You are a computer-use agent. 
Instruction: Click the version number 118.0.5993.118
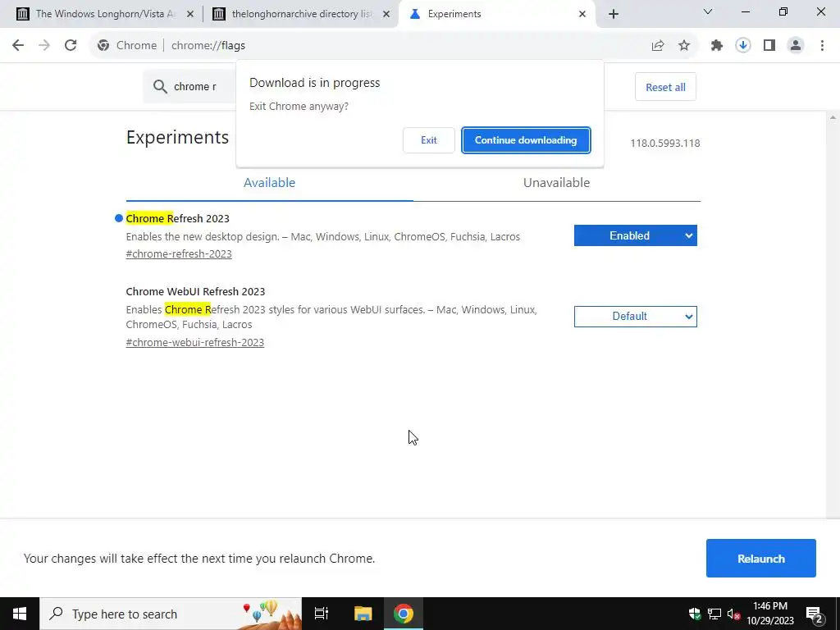coord(664,144)
